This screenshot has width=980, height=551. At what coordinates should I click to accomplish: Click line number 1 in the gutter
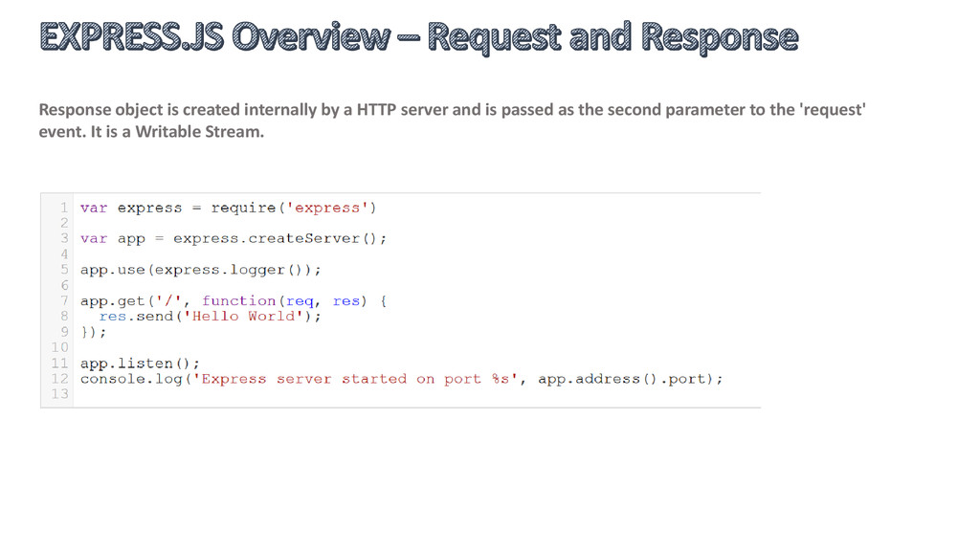(x=64, y=208)
